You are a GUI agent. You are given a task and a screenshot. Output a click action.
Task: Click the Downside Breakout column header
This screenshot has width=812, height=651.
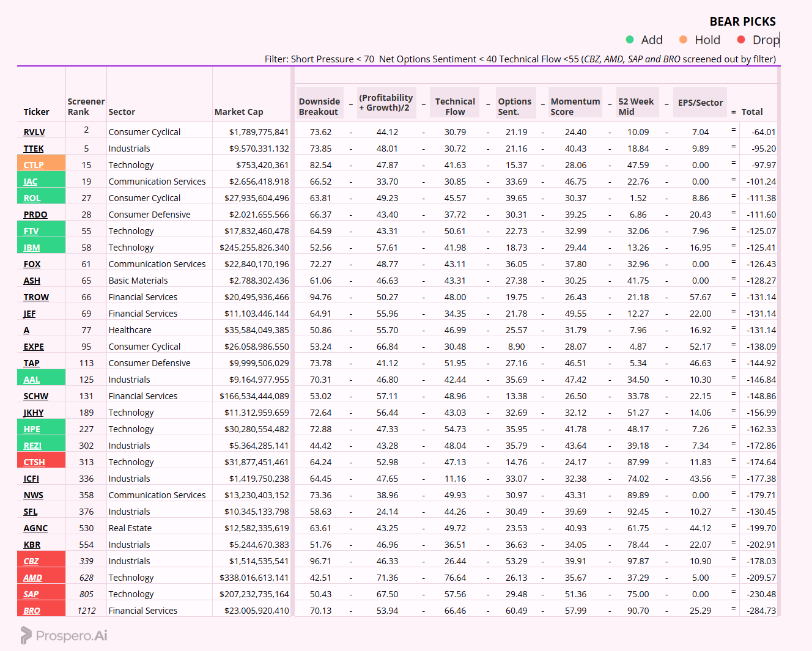[319, 106]
